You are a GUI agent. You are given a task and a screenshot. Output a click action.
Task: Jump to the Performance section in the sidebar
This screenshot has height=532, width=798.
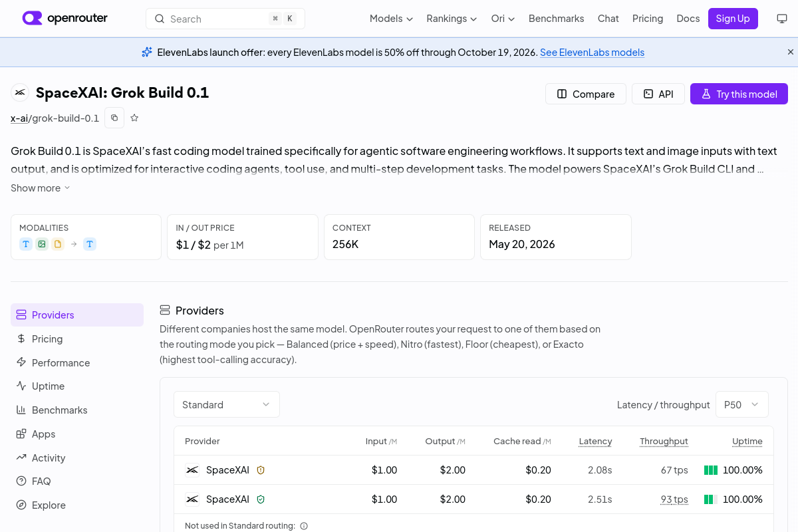(77, 362)
